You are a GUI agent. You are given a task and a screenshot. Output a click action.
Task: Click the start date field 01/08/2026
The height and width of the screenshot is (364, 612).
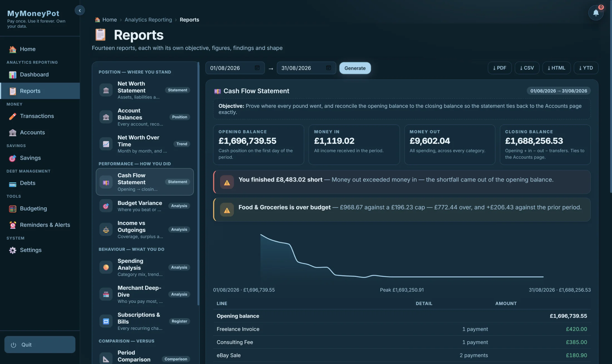[x=235, y=68]
